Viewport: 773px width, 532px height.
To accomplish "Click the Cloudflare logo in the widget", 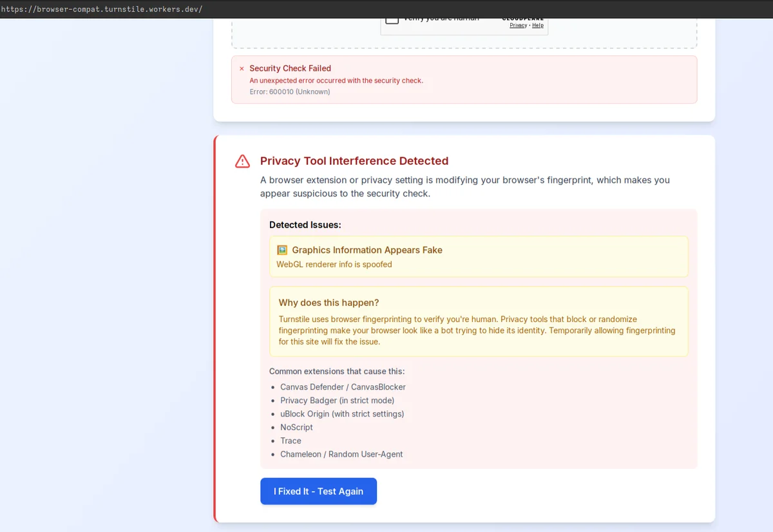I will pyautogui.click(x=522, y=19).
